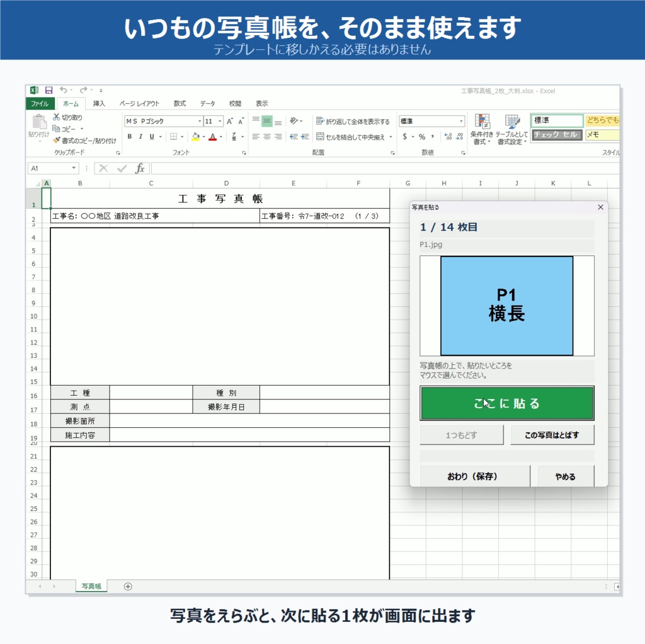
Task: Click the decrease indent icon
Action: coord(294,137)
